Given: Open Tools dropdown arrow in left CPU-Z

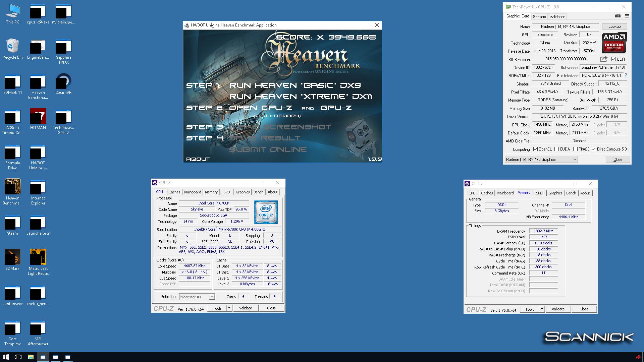Looking at the screenshot, I should tap(229, 308).
